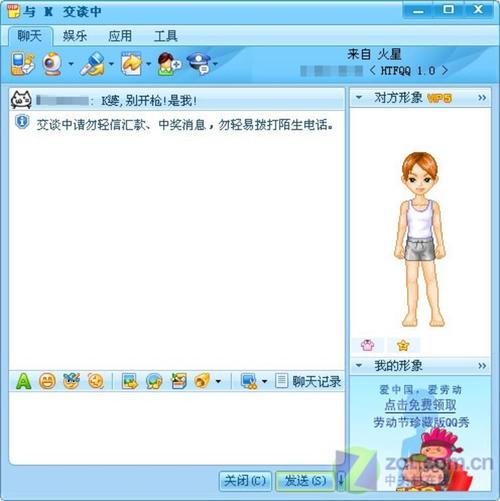Open the chat history 聊天记录

308,381
